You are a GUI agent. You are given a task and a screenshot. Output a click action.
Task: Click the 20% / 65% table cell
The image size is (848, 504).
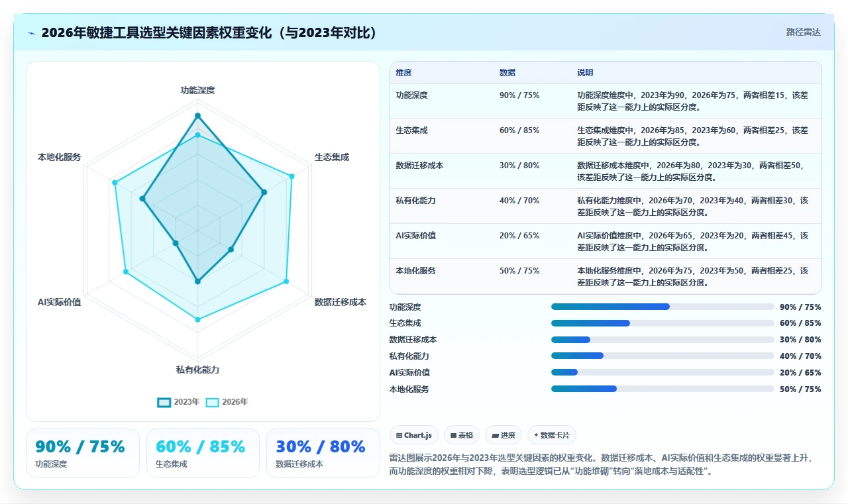519,236
